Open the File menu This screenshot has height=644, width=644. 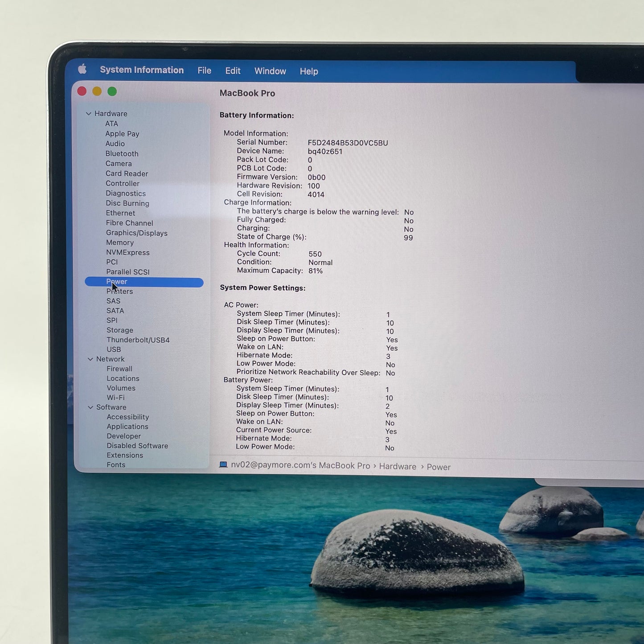[x=205, y=70]
